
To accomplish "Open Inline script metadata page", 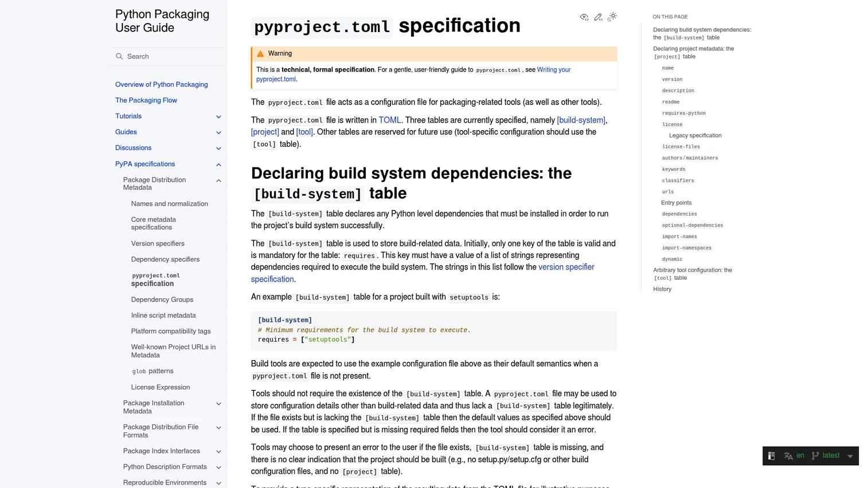I will 163,315.
